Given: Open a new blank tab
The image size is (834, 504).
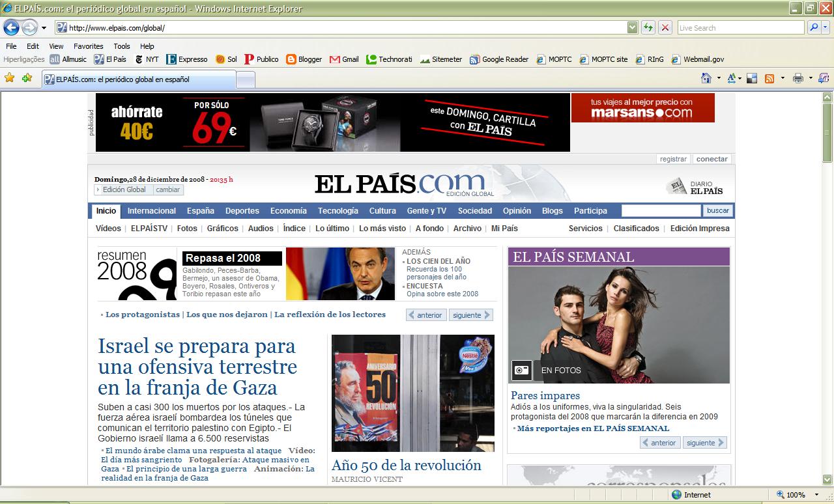Looking at the screenshot, I should click(x=245, y=79).
